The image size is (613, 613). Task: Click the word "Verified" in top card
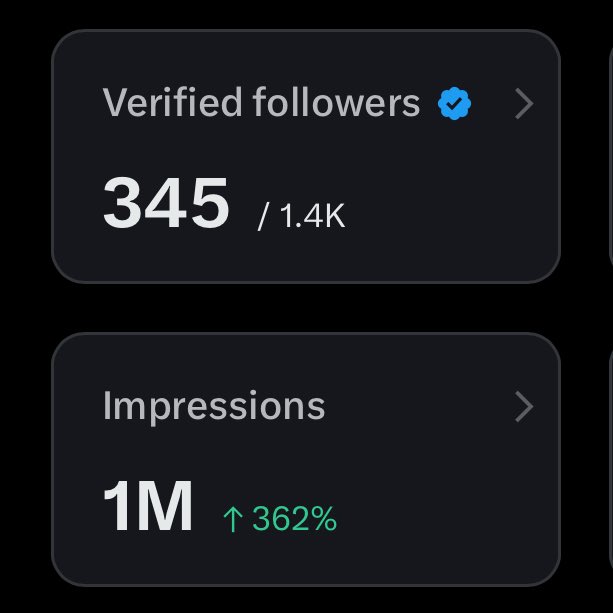point(172,102)
